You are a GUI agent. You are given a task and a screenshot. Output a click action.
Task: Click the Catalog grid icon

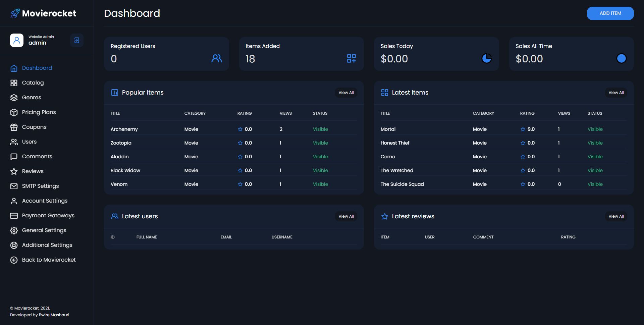(14, 83)
